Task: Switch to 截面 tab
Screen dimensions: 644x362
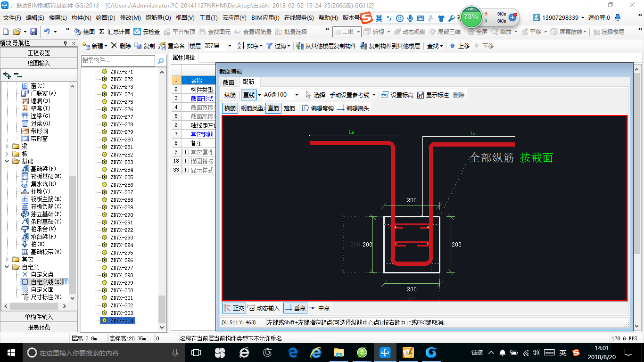Action: pos(228,82)
